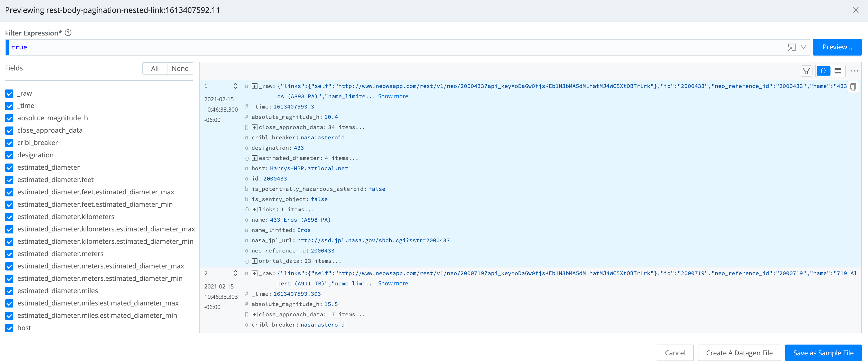868x361 pixels.
Task: Click the event 1 expand-collapse stepper arrows
Action: (x=235, y=86)
